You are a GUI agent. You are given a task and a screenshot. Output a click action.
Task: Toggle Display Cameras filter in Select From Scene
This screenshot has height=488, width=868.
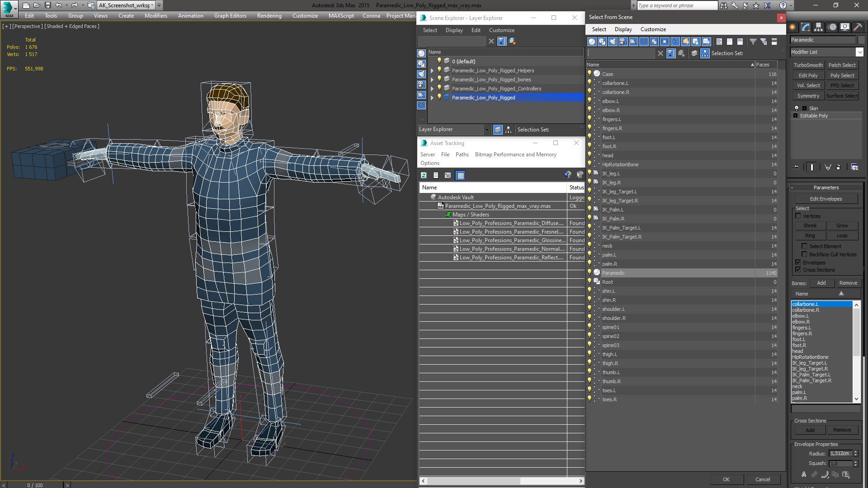pos(623,42)
